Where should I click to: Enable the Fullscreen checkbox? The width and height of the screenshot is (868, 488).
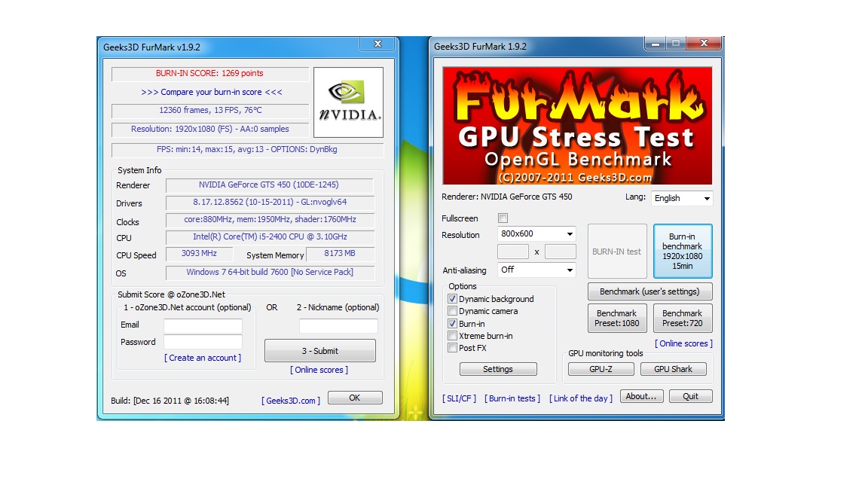pyautogui.click(x=503, y=218)
